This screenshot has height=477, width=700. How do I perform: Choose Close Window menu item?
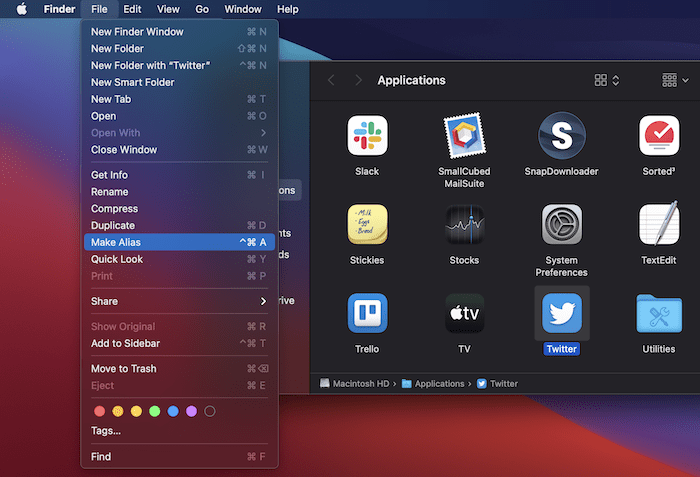(x=179, y=150)
